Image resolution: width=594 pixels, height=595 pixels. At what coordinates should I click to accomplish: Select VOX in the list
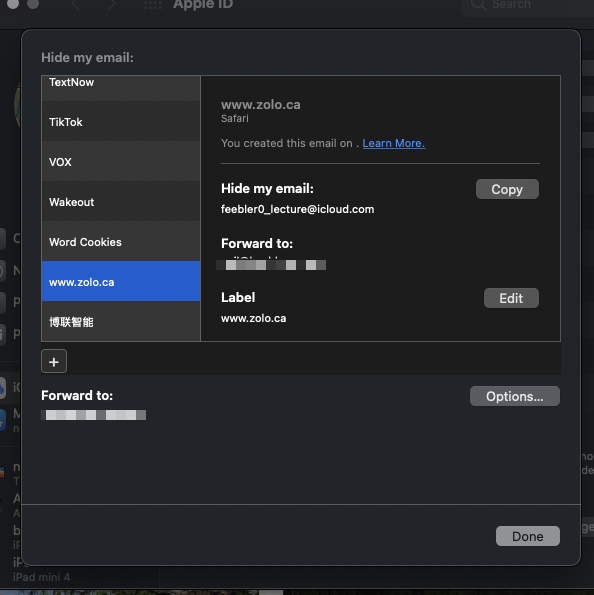pos(121,162)
